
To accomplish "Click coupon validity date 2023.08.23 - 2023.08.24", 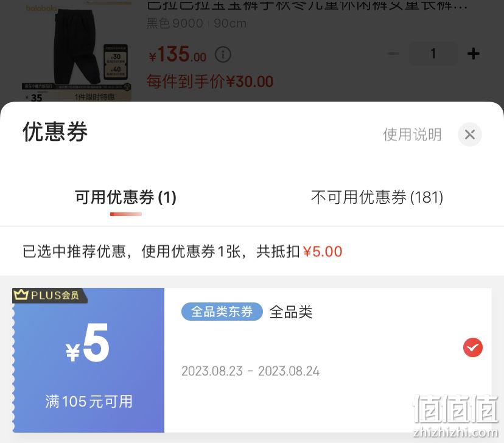I will tap(250, 371).
